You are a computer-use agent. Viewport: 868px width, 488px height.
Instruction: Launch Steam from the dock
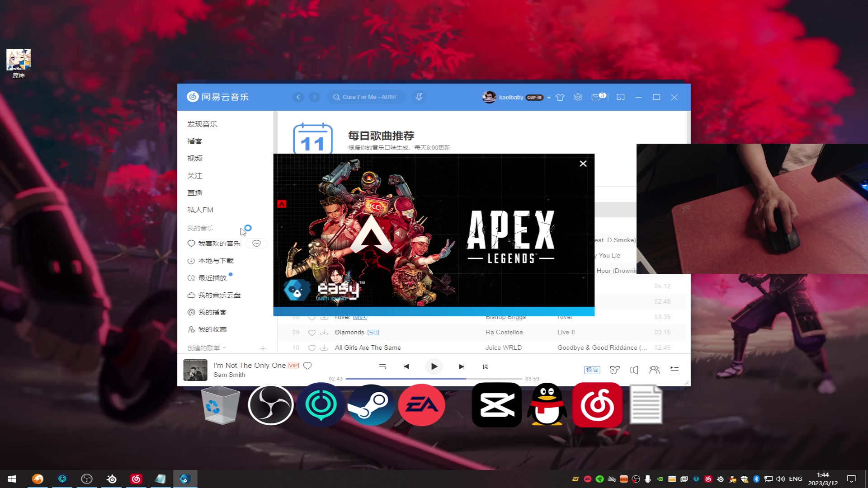(x=371, y=405)
